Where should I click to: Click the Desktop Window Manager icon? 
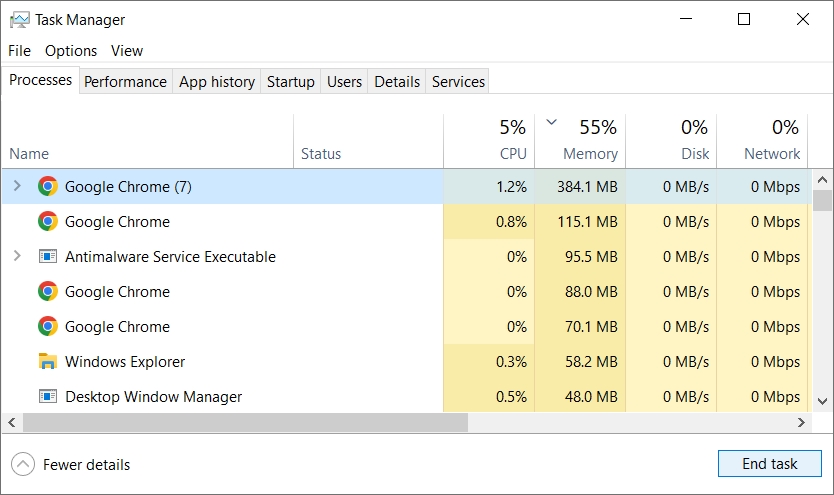(x=48, y=397)
